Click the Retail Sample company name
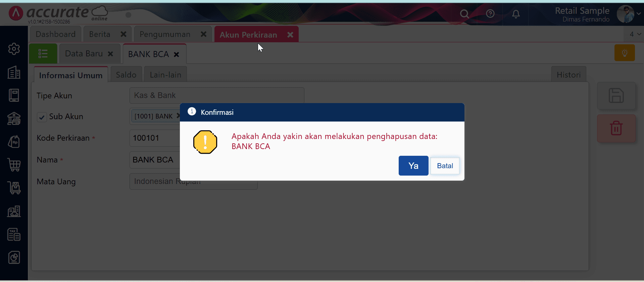The width and height of the screenshot is (644, 282). (582, 11)
